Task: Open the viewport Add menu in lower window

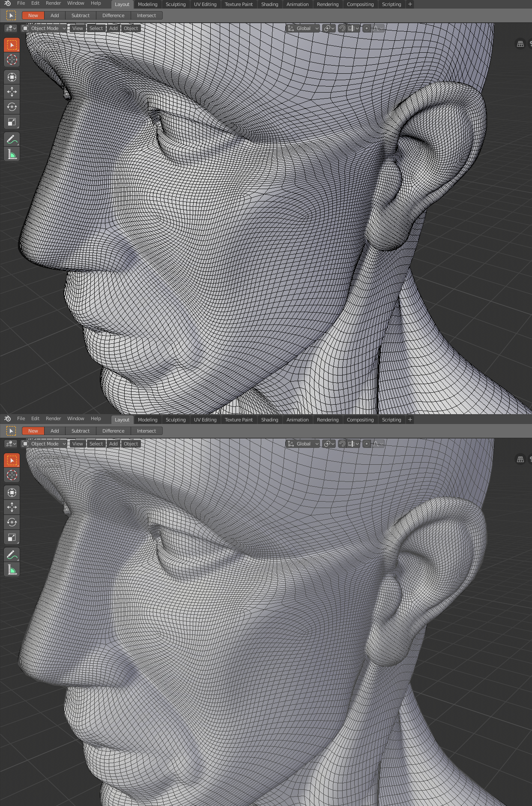Action: 113,444
